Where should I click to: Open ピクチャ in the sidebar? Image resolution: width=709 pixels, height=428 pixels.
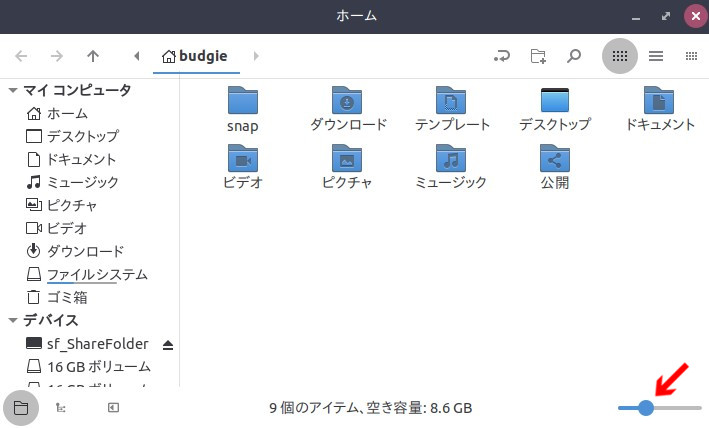(x=61, y=205)
